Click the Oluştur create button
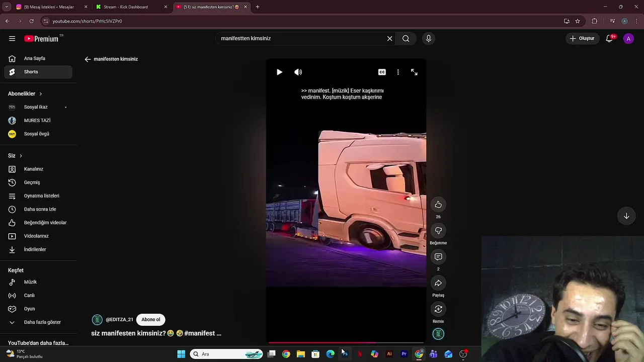Image resolution: width=644 pixels, height=362 pixels. (582, 38)
